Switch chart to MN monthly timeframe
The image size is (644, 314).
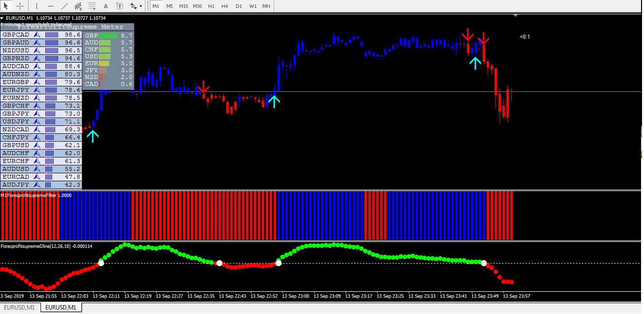coord(266,6)
